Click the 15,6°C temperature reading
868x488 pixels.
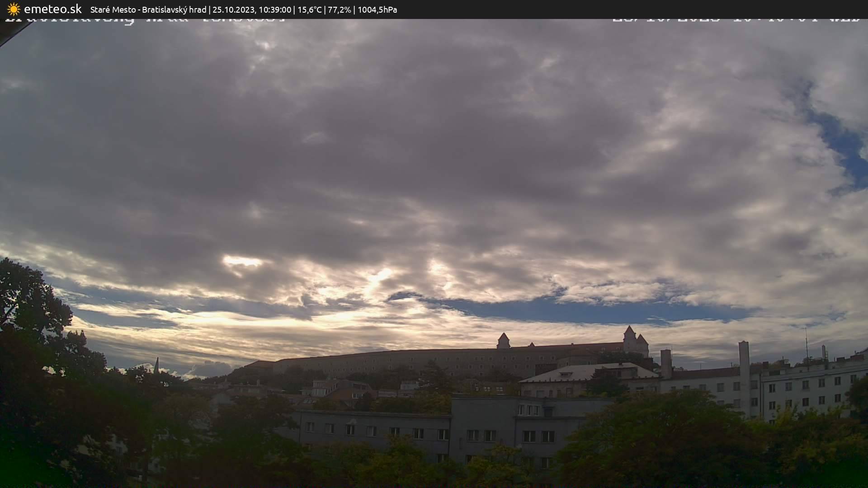[309, 9]
